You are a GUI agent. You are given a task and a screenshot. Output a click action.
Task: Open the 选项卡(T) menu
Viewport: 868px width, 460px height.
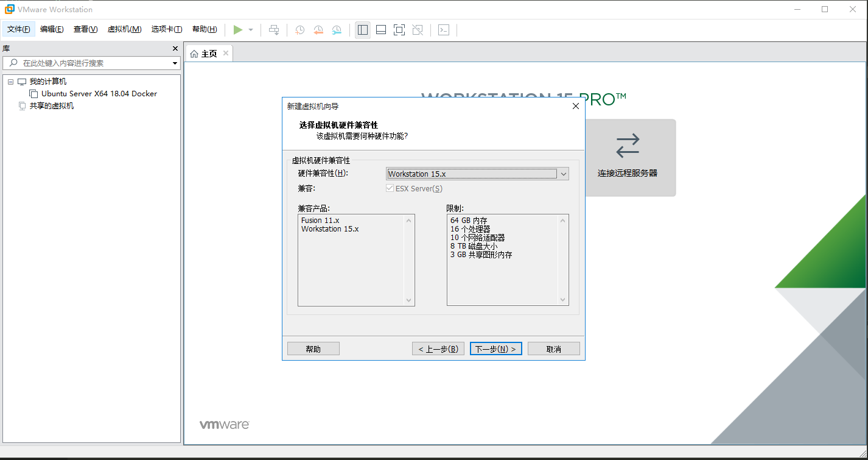pos(167,29)
